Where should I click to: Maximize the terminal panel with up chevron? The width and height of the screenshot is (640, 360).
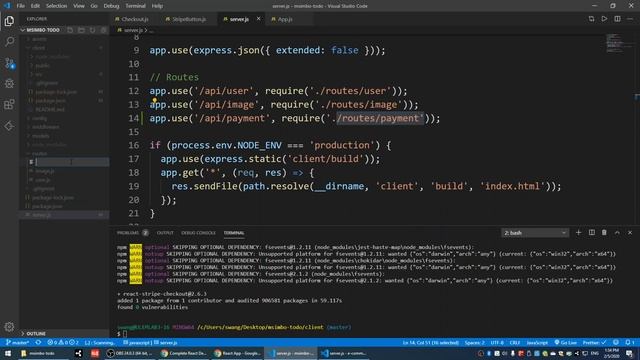617,232
